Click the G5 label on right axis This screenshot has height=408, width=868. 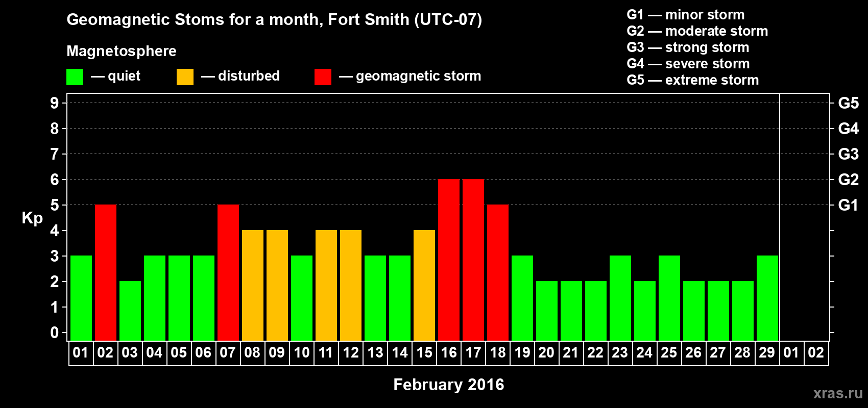(848, 103)
